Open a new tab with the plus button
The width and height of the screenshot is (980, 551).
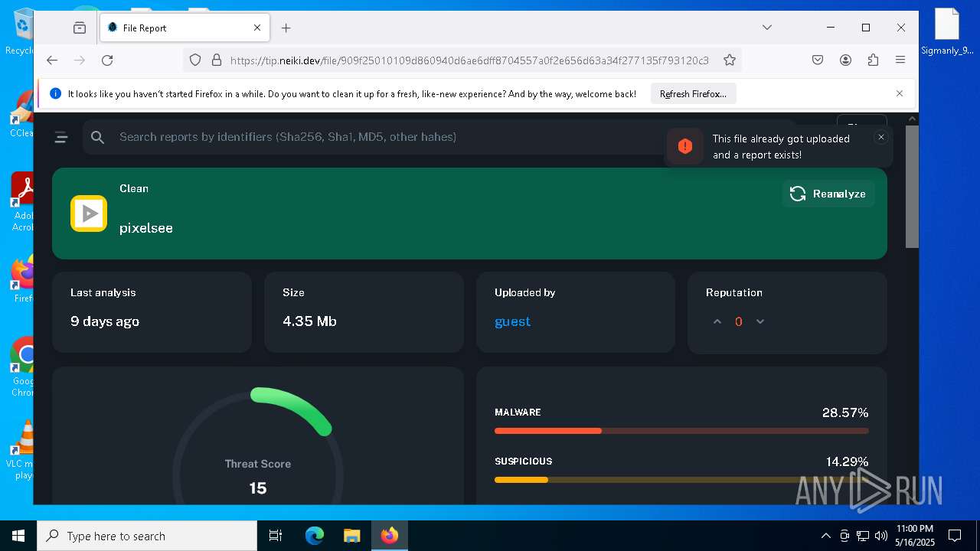[x=286, y=28]
